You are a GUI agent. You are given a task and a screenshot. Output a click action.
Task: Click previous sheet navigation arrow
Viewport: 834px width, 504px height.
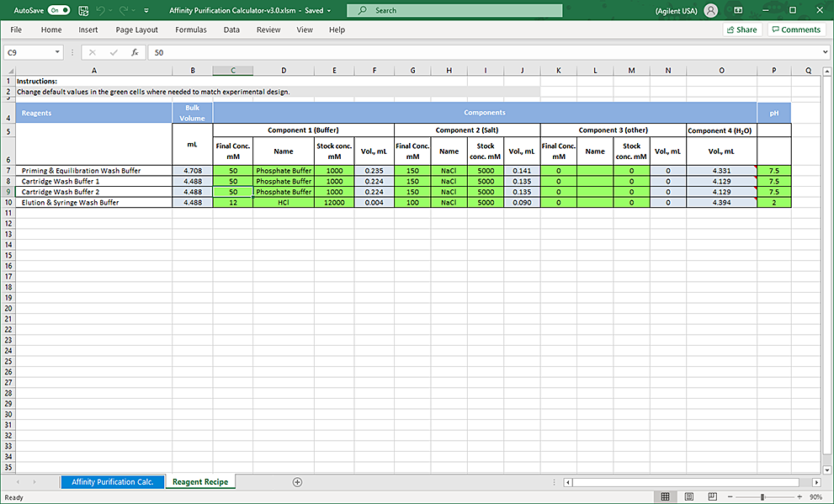[x=18, y=481]
